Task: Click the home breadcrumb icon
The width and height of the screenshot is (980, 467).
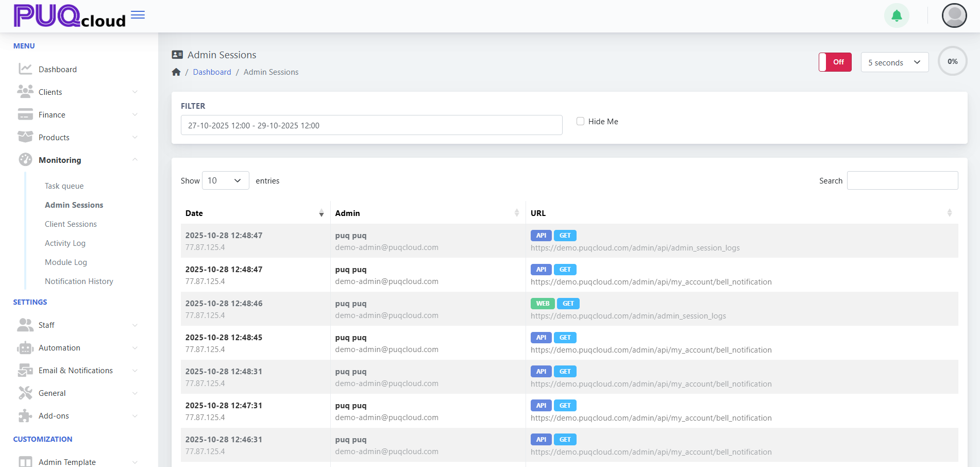Action: coord(176,72)
